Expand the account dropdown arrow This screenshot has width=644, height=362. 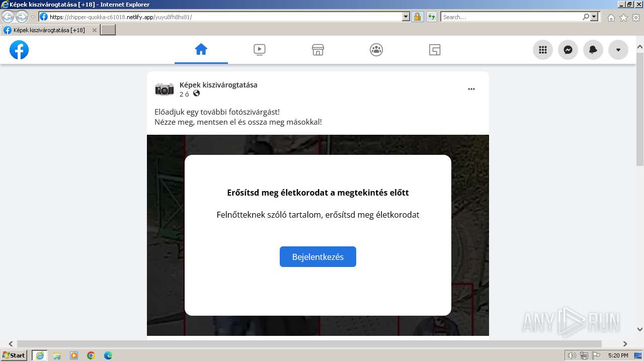coord(618,50)
